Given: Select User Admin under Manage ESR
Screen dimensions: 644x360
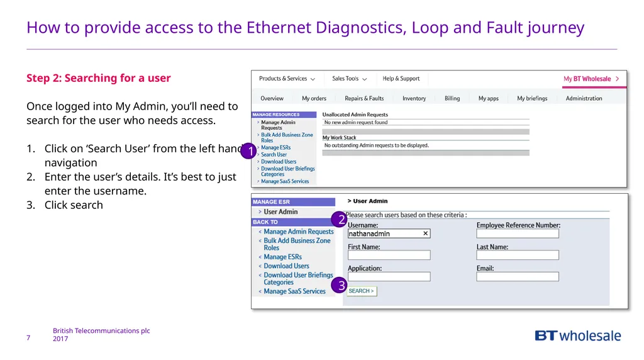Looking at the screenshot, I should (x=280, y=211).
